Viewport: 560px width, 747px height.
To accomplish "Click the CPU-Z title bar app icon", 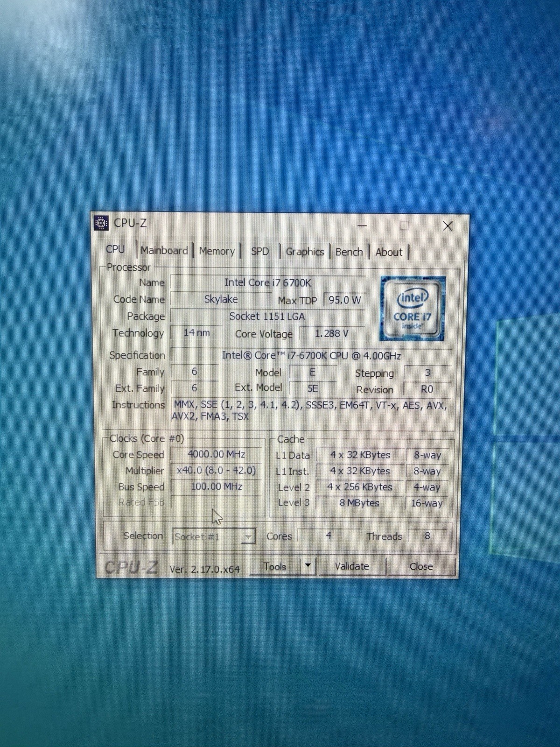I will click(x=101, y=223).
